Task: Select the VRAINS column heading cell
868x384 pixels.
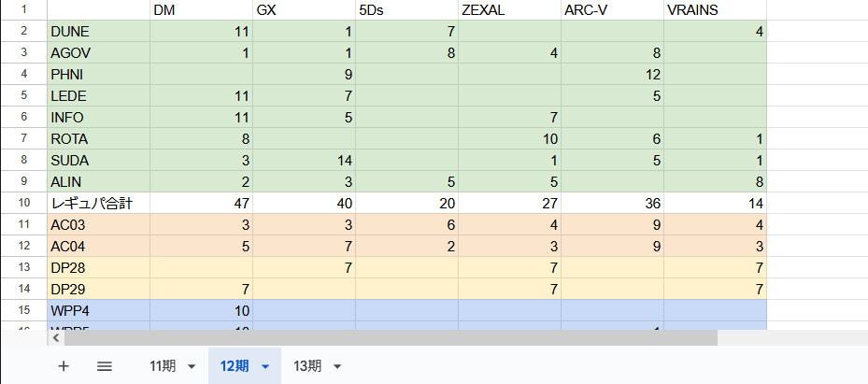Action: (x=715, y=10)
